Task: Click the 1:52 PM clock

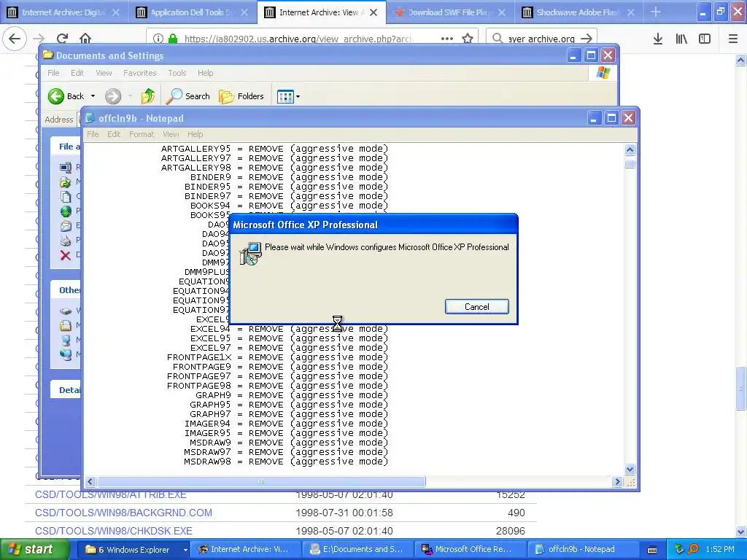Action: (x=720, y=550)
